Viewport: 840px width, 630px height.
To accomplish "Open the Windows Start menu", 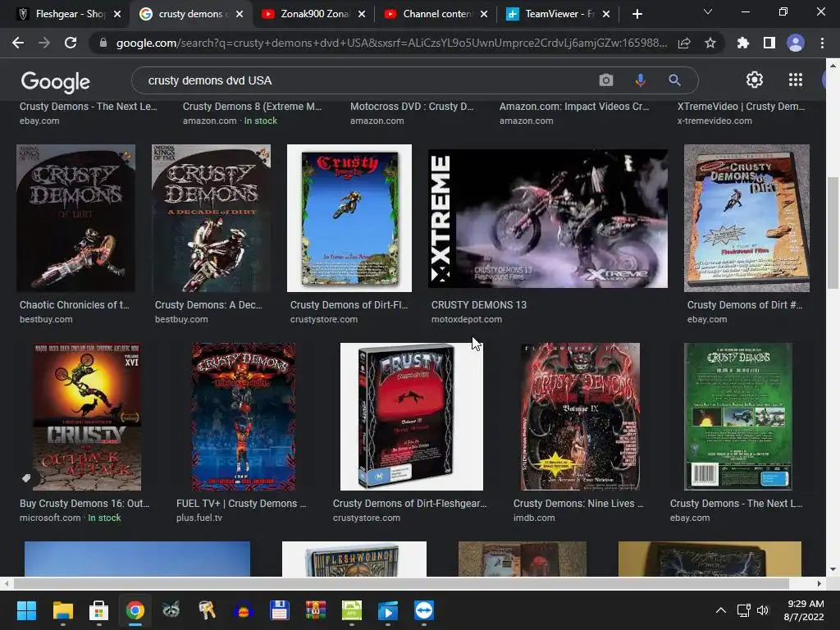I will tap(26, 610).
